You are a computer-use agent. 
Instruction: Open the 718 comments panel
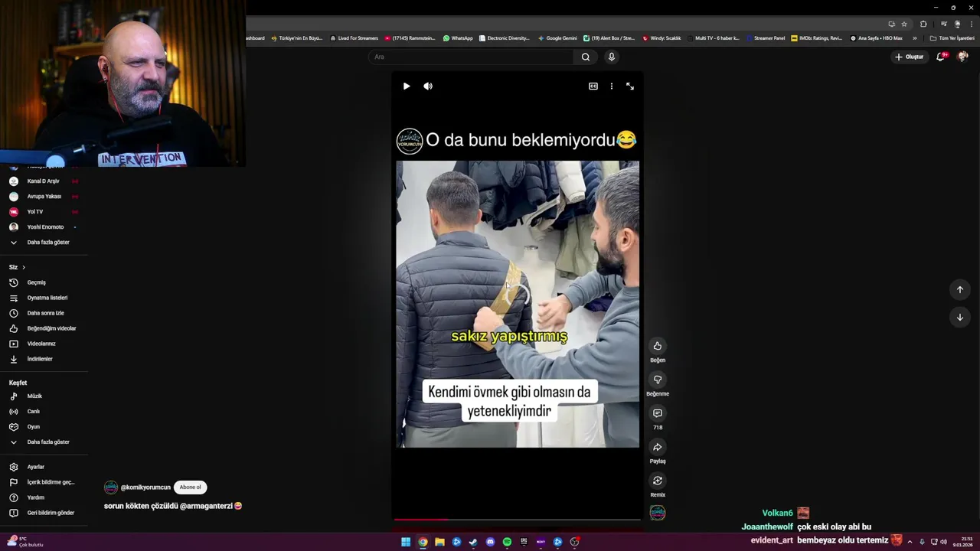(658, 413)
